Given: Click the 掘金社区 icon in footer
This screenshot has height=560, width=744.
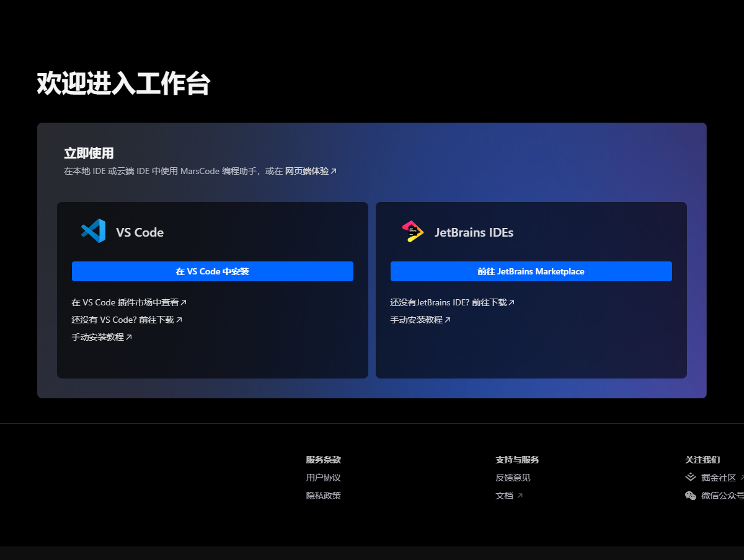Looking at the screenshot, I should (x=691, y=477).
